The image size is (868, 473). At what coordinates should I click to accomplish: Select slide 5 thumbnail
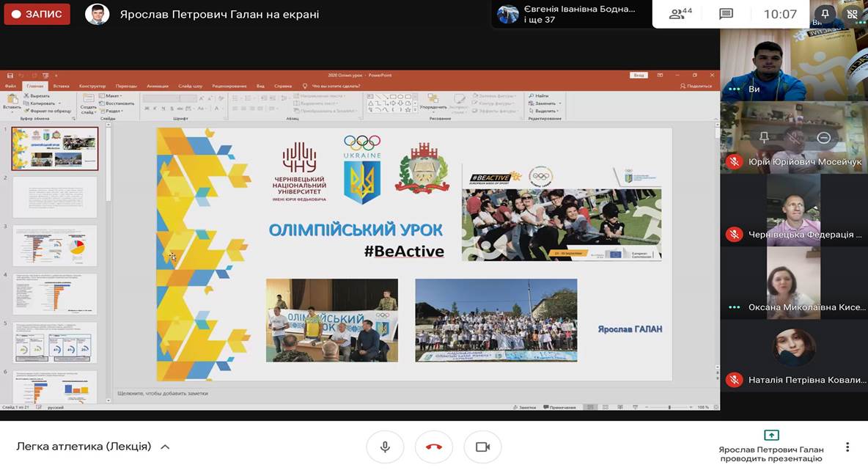pyautogui.click(x=55, y=342)
